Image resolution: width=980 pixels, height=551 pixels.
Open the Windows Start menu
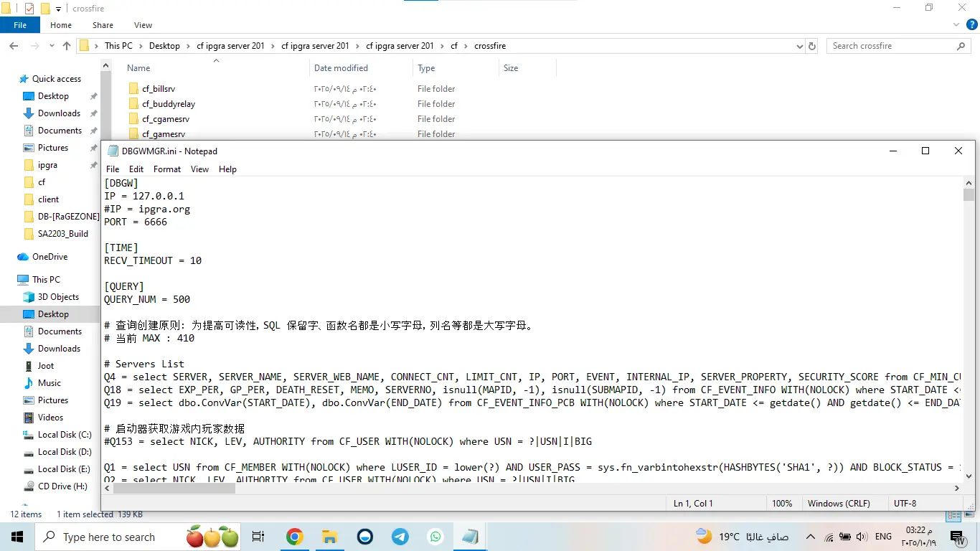(17, 537)
